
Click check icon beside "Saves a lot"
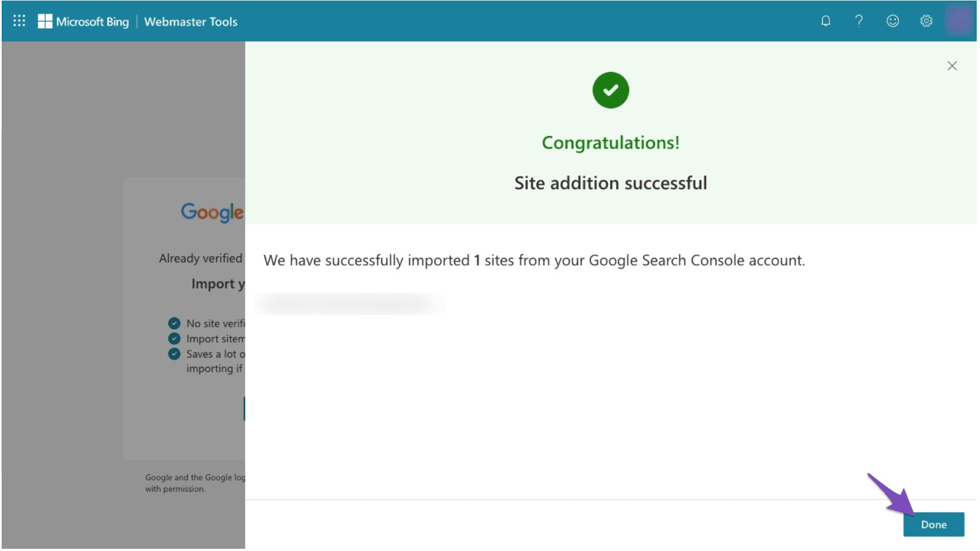(x=174, y=355)
